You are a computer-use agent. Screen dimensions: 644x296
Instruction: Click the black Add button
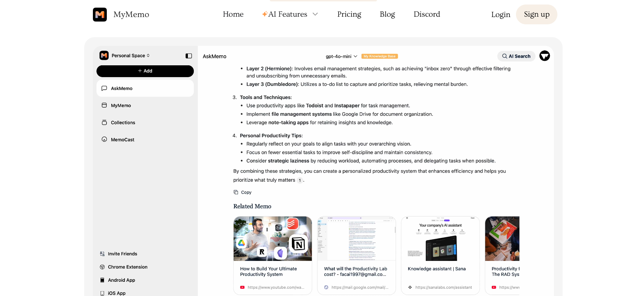point(145,71)
